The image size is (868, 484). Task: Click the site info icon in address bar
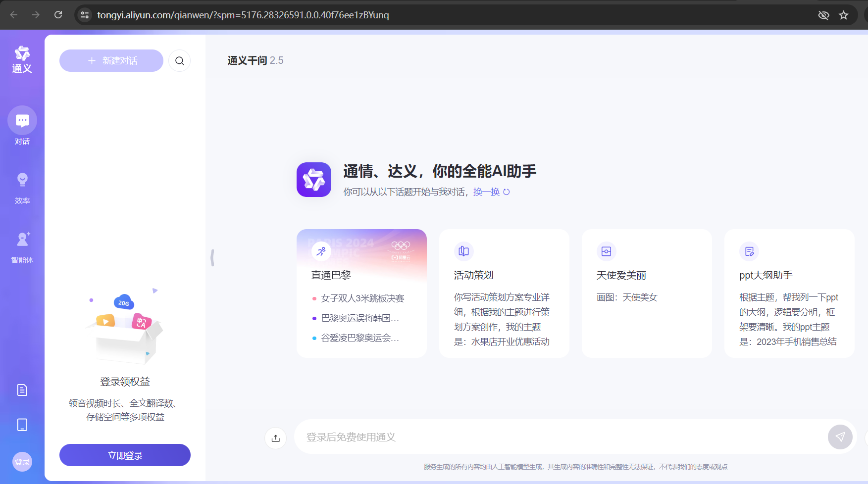(x=85, y=15)
